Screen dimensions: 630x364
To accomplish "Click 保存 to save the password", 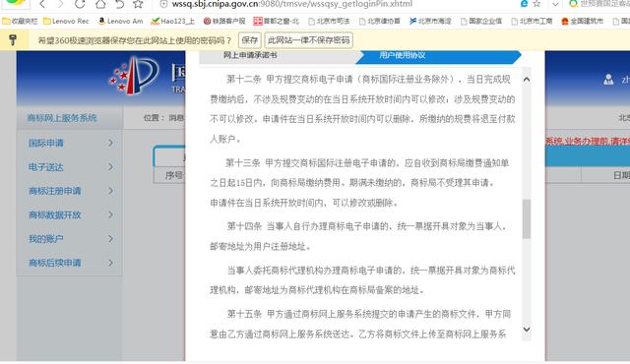I will [x=249, y=40].
